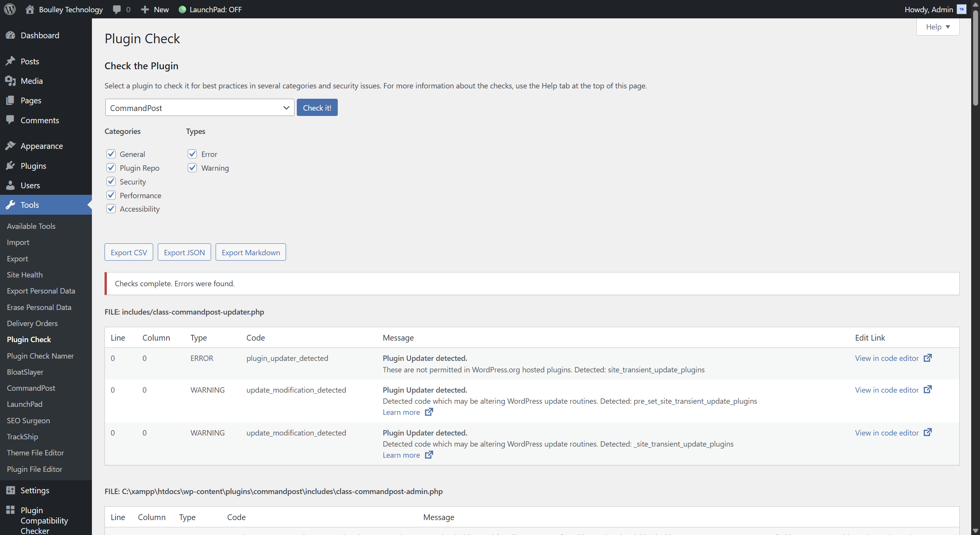
Task: Expand the Help panel
Action: point(937,27)
